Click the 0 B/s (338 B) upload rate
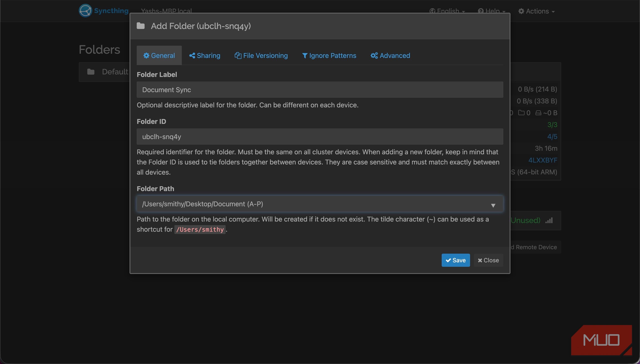640x364 pixels. pyautogui.click(x=537, y=101)
